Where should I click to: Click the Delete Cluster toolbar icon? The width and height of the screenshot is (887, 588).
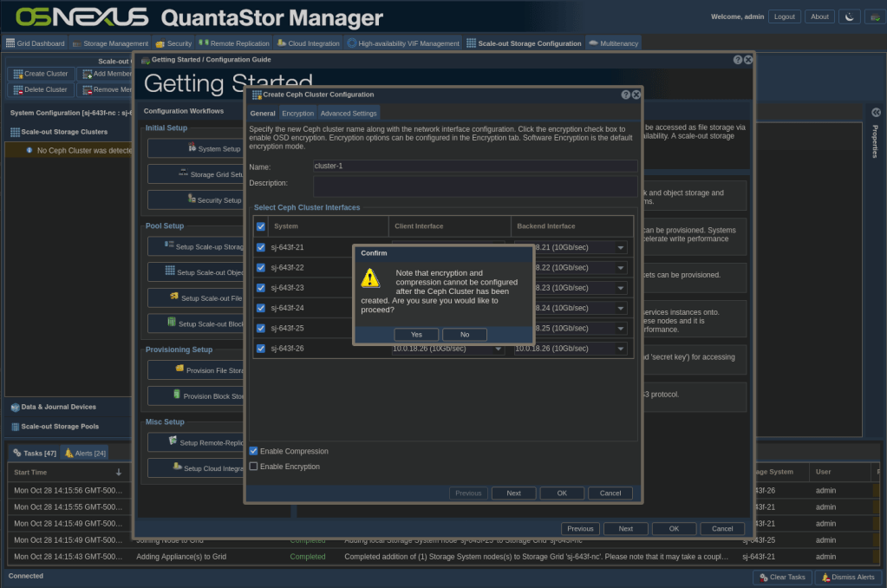pos(16,89)
